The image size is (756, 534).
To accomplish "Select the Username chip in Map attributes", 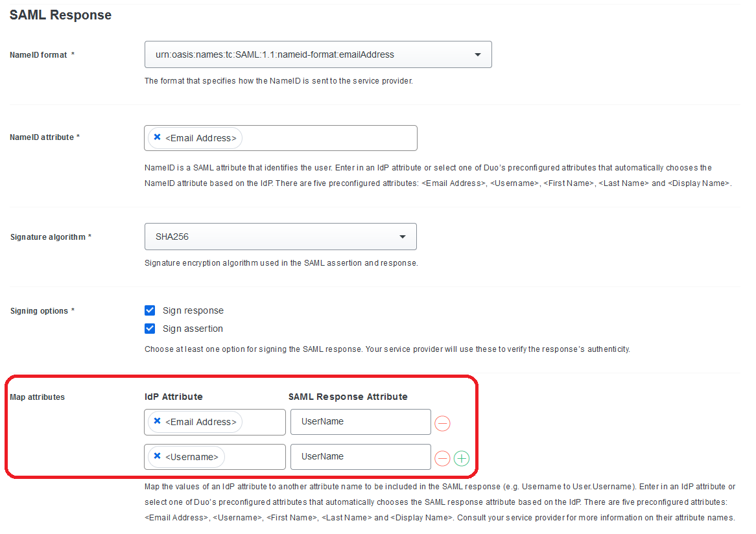I will (192, 457).
